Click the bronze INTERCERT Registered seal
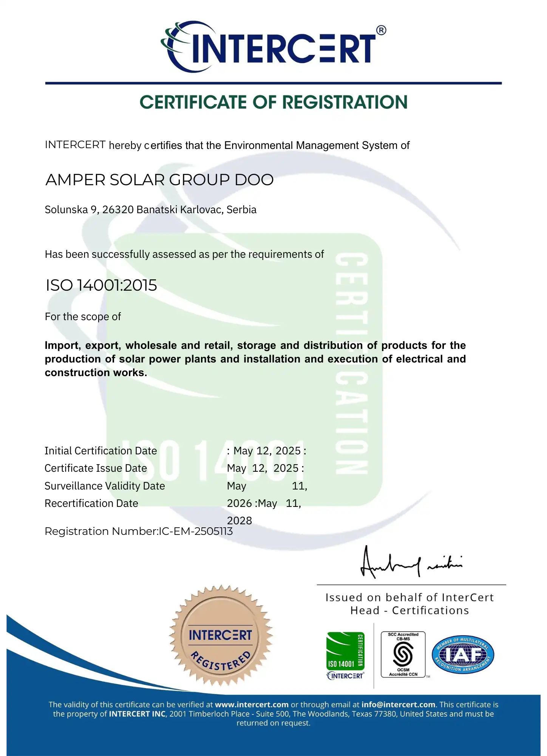Image resolution: width=547 pixels, height=756 pixels. coord(221,636)
